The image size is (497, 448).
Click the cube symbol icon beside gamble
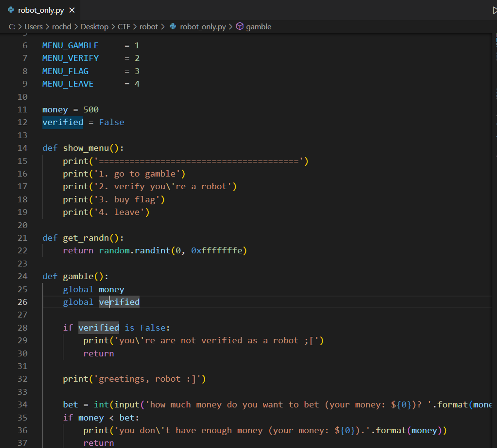[x=240, y=26]
